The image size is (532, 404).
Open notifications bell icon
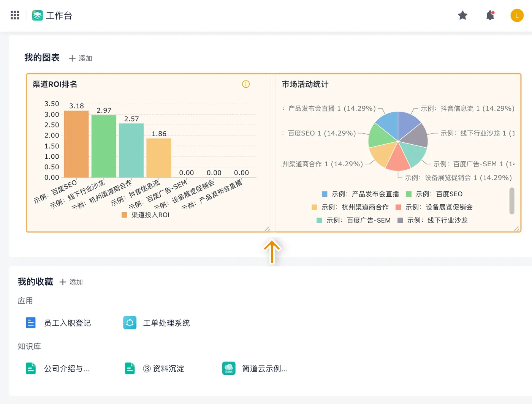click(490, 16)
